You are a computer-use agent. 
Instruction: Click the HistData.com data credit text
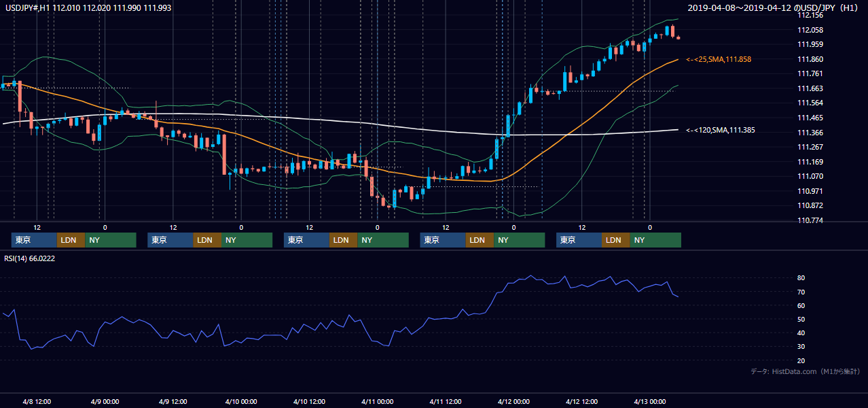click(806, 371)
